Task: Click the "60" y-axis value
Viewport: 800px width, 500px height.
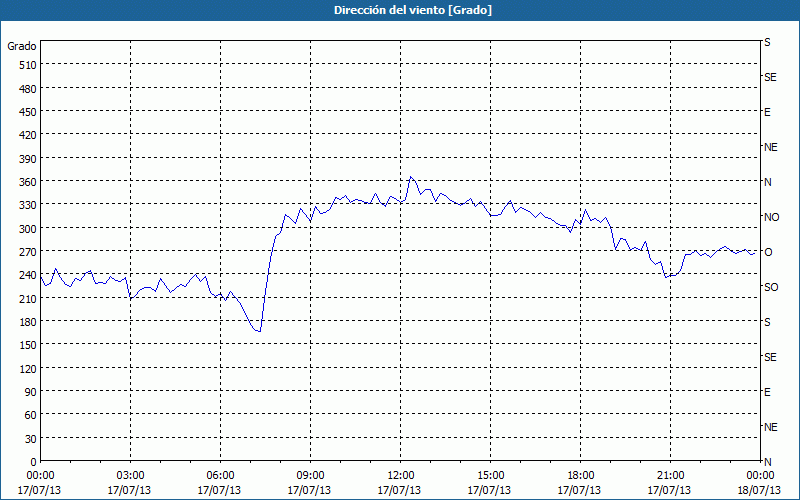Action: click(31, 415)
